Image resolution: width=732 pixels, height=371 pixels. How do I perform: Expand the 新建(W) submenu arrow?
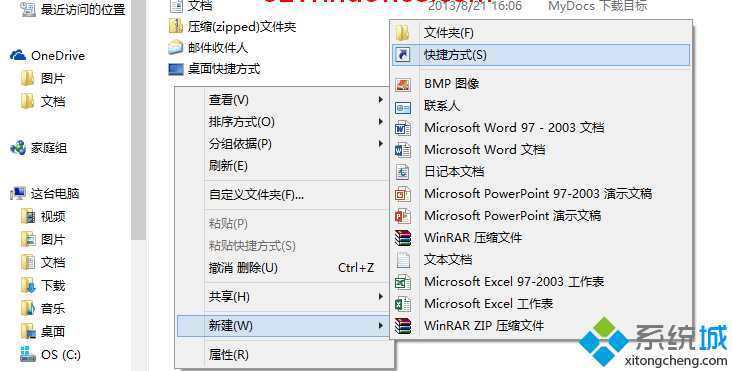click(380, 326)
